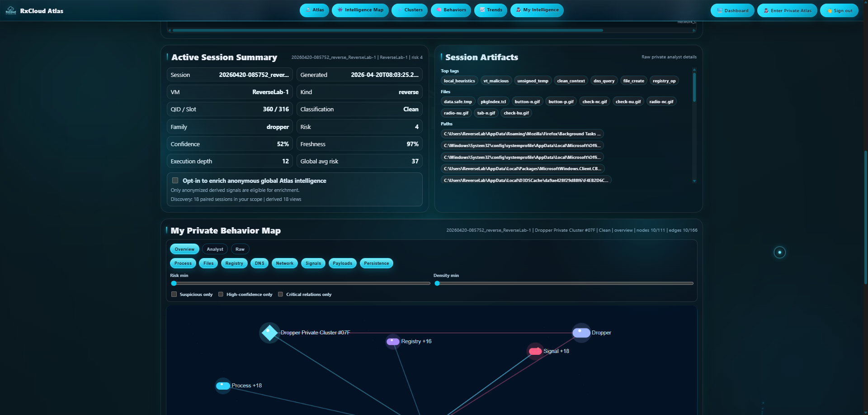
Task: Open the Intelligence Map tab
Action: click(360, 10)
